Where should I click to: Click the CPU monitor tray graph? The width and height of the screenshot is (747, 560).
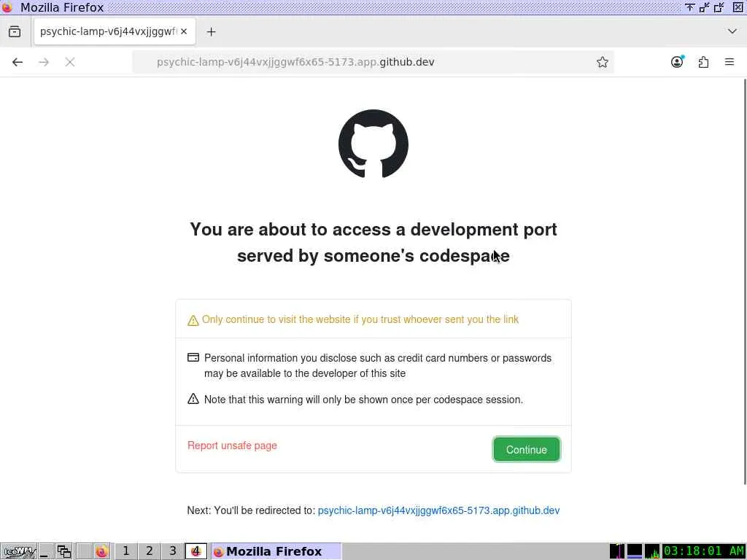(652, 551)
